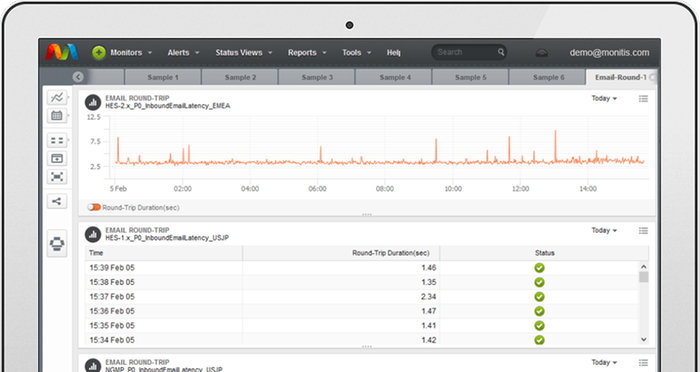This screenshot has height=372, width=700.
Task: Switch to the Sample 2 tab
Action: pyautogui.click(x=240, y=77)
